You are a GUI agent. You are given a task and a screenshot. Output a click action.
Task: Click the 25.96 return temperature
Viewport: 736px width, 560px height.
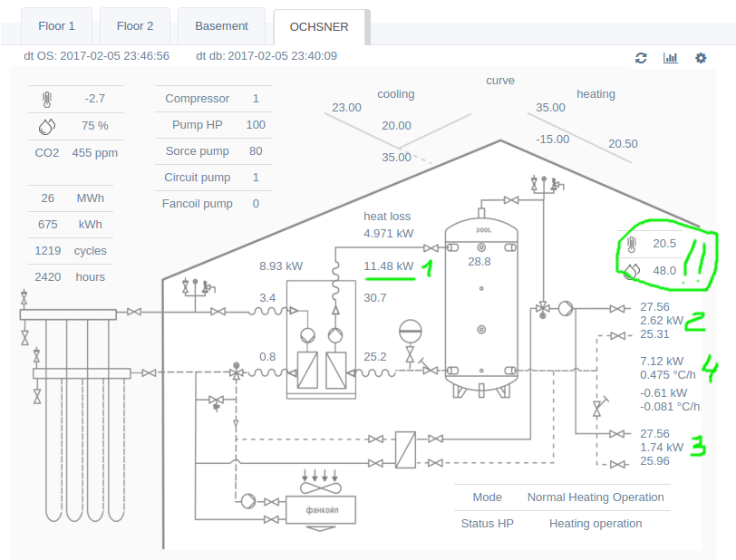coord(654,461)
